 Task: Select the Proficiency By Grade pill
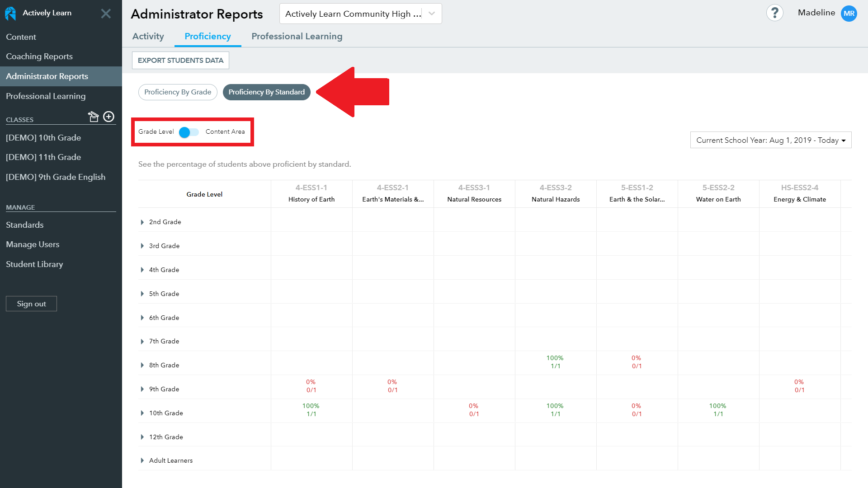click(178, 92)
